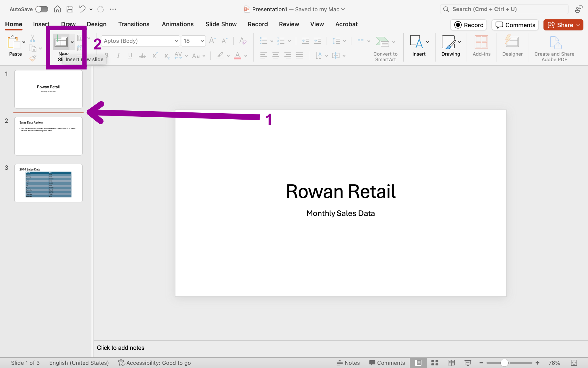Expand the Presentation1 title dropdown
Viewport: 588px width, 368px height.
(343, 9)
